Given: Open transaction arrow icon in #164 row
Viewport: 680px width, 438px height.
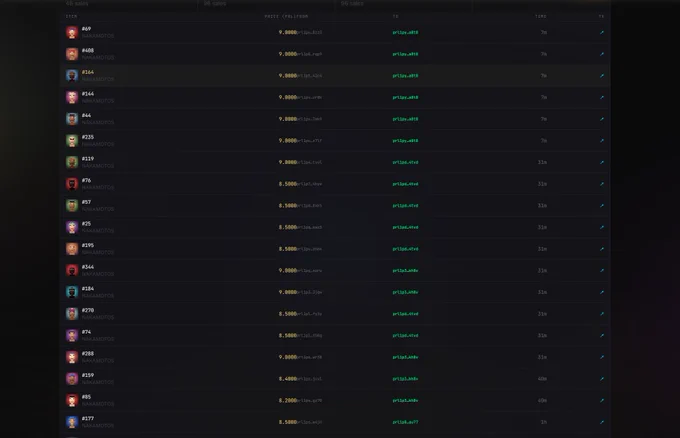Looking at the screenshot, I should [602, 76].
